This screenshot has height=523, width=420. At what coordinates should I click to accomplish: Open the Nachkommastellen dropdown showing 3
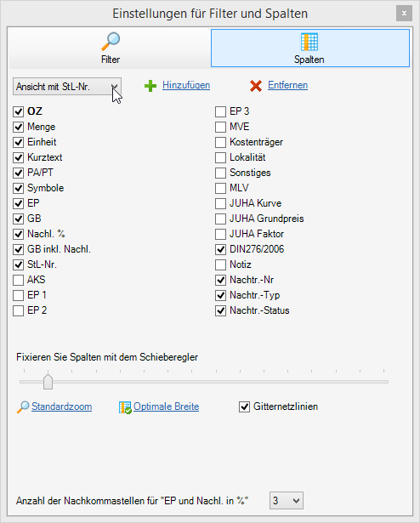pos(287,501)
